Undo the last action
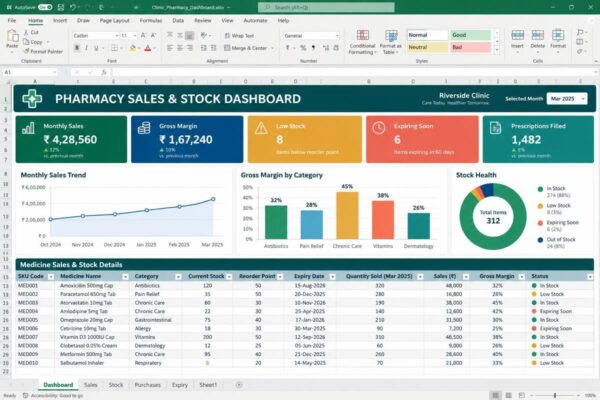This screenshot has height=400, width=600. click(73, 7)
